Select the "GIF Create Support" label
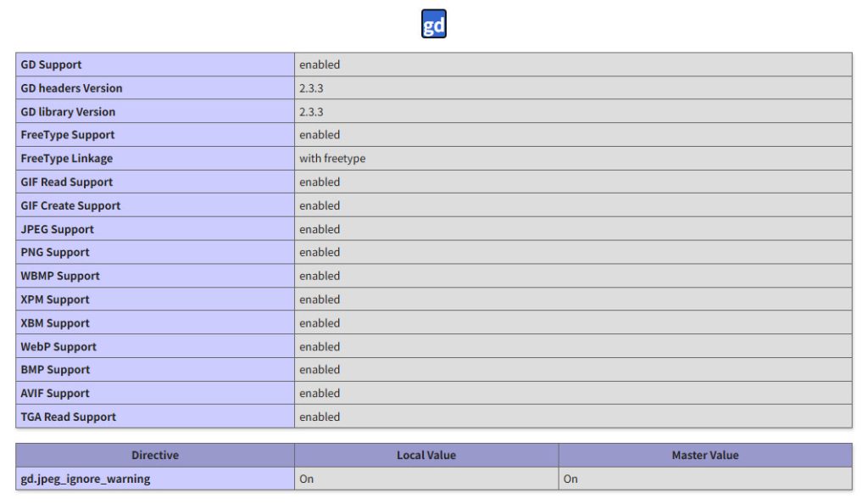 click(70, 206)
